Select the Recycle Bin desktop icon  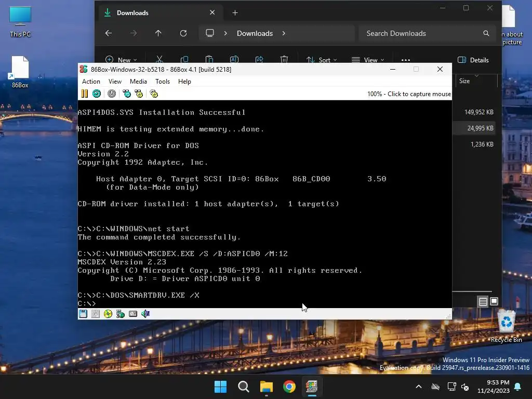[x=506, y=326]
